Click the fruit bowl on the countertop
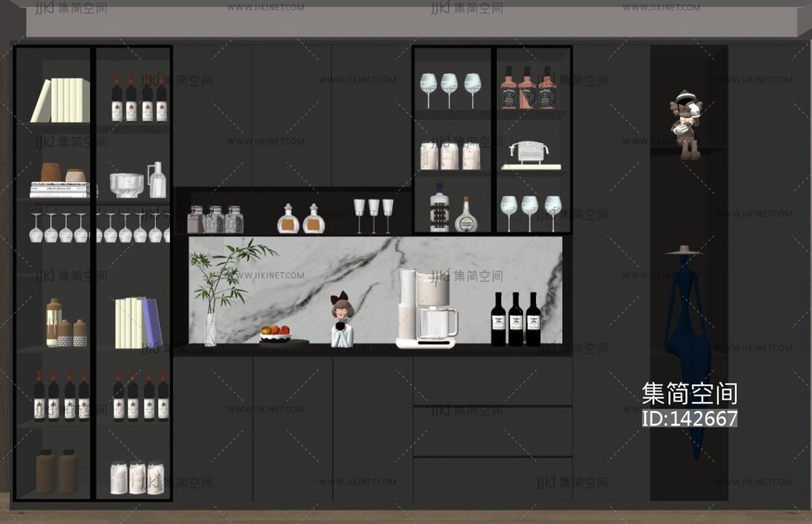 click(276, 335)
